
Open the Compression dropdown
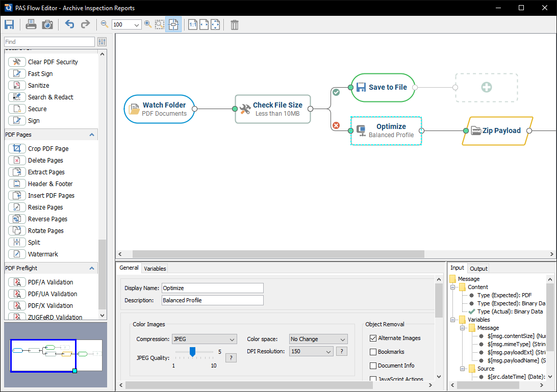point(204,339)
